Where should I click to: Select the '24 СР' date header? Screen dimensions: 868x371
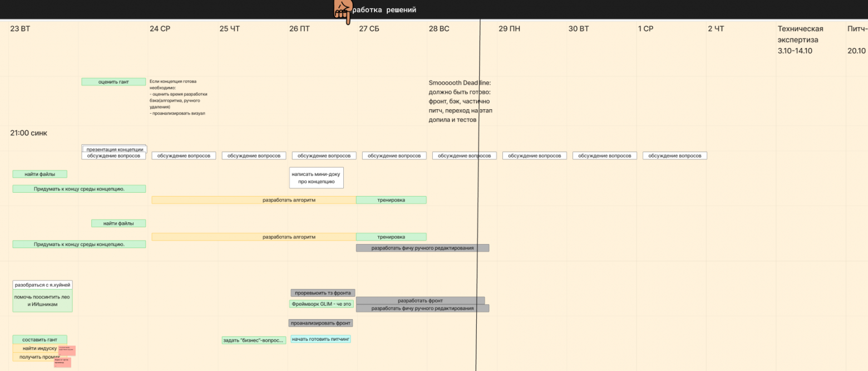point(160,29)
